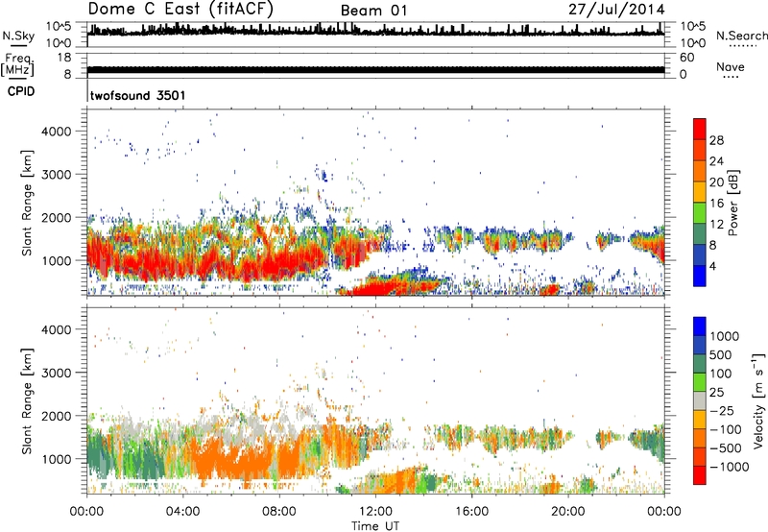This screenshot has height=532, width=768.
Task: Click the '16' label on power color bar
Action: (x=716, y=203)
